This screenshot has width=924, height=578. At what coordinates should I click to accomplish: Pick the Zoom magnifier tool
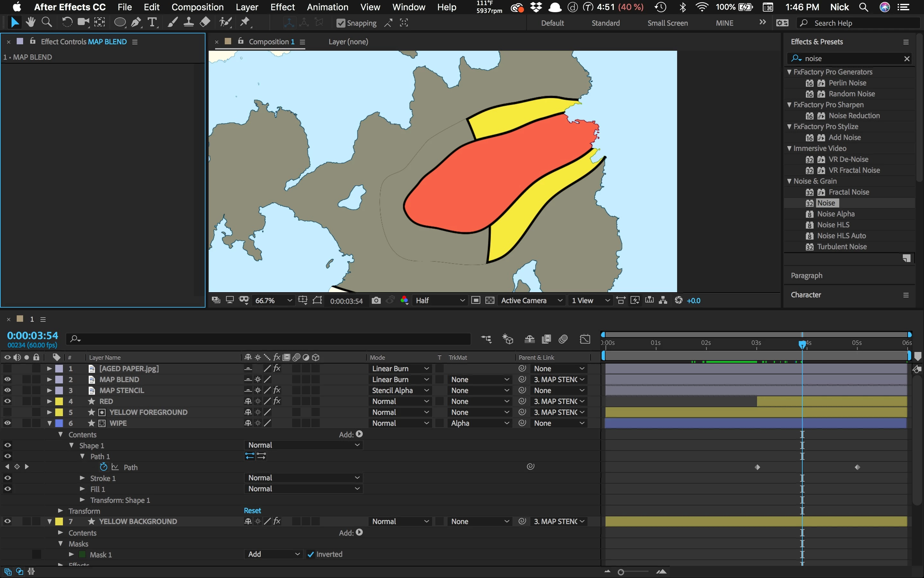pyautogui.click(x=47, y=22)
